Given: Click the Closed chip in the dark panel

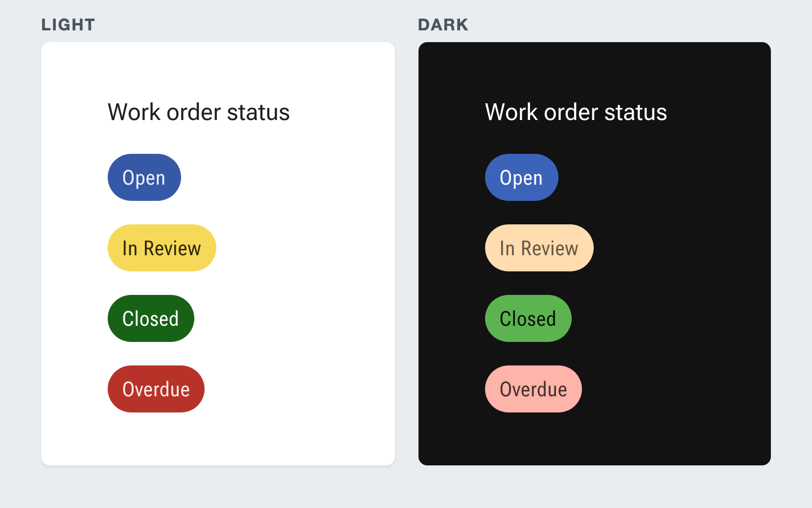Looking at the screenshot, I should point(528,318).
